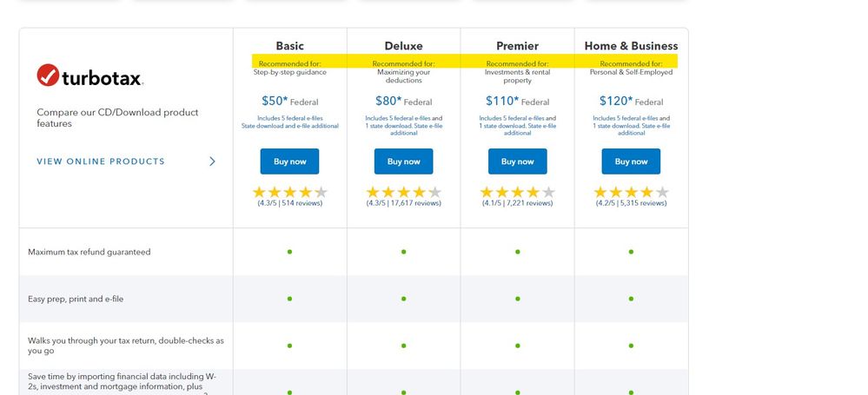The width and height of the screenshot is (868, 395).
Task: Click the star rating under Premier
Action: 517,193
